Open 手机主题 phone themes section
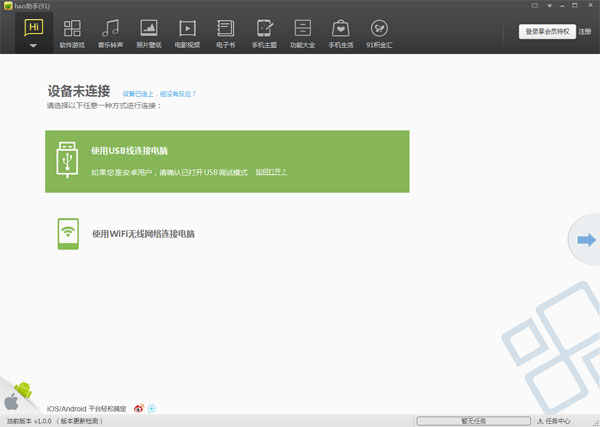Image resolution: width=600 pixels, height=427 pixels. point(264,34)
